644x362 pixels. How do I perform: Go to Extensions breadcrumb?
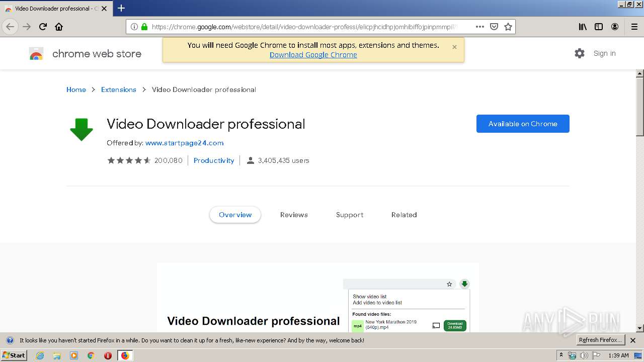pyautogui.click(x=119, y=89)
